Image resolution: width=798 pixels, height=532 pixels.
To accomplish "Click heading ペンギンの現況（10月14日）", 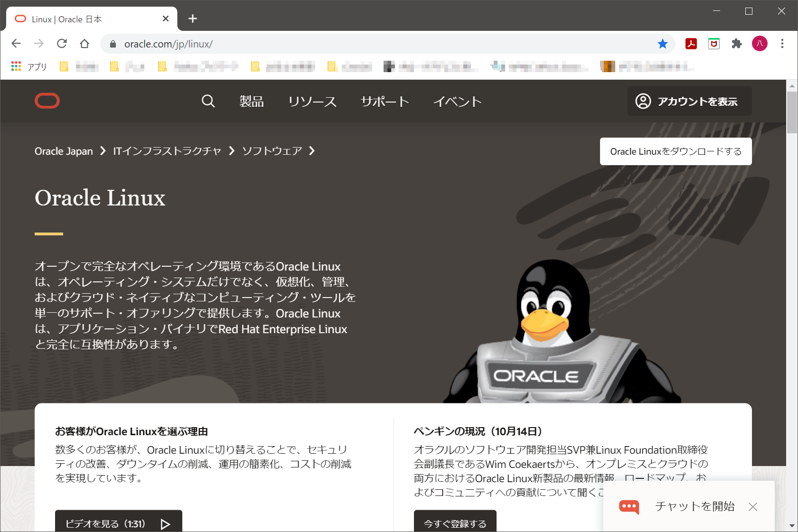I will [478, 431].
